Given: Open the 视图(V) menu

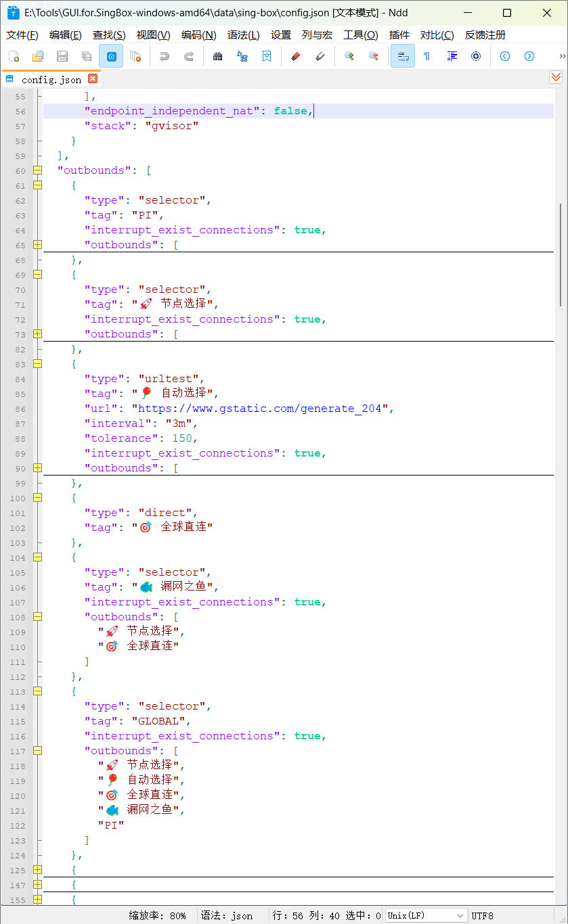Looking at the screenshot, I should coord(153,35).
